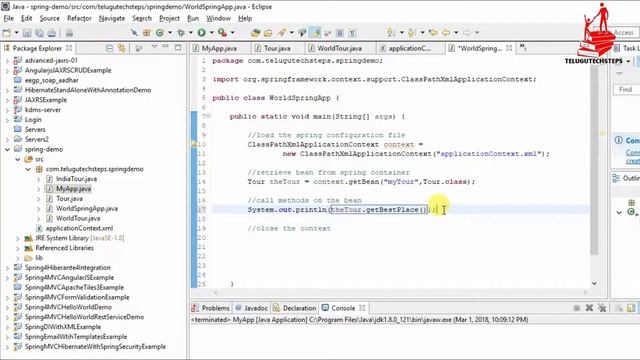This screenshot has width=640, height=360.
Task: Expand the Referenced Libraries node
Action: (18, 248)
